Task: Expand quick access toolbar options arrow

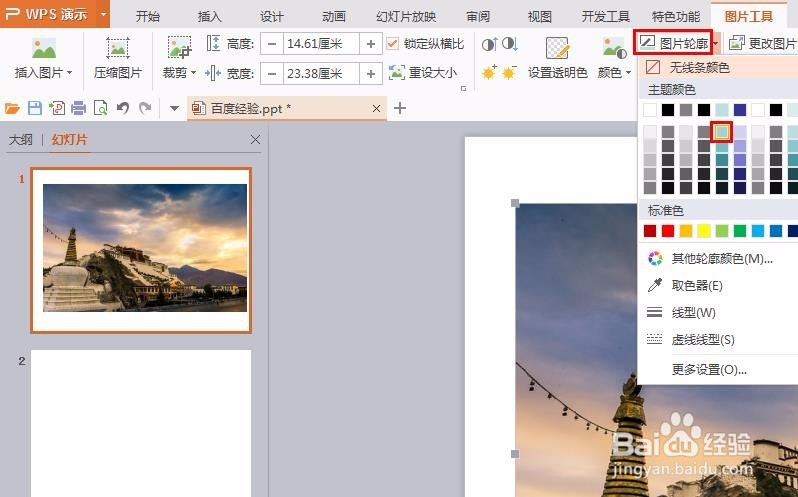Action: 175,108
